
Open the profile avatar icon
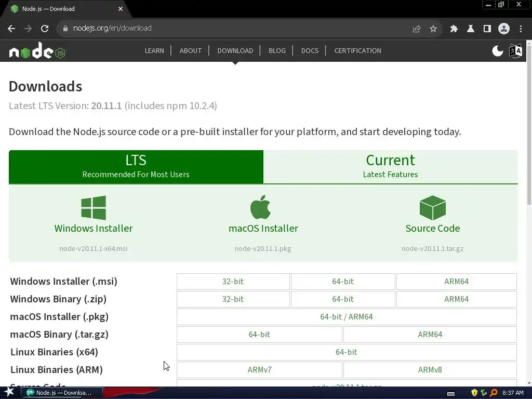click(x=504, y=29)
